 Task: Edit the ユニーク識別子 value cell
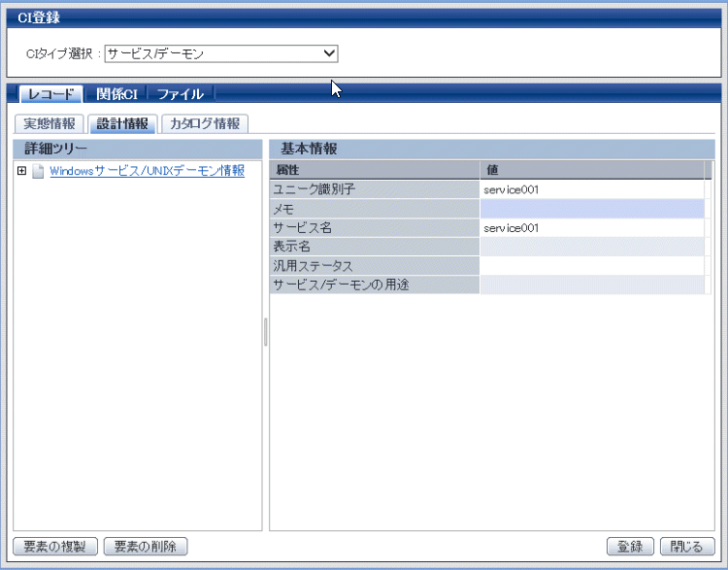coord(591,189)
